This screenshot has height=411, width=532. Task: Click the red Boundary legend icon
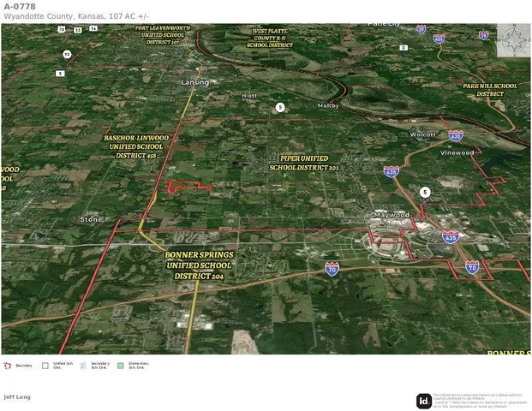click(8, 366)
